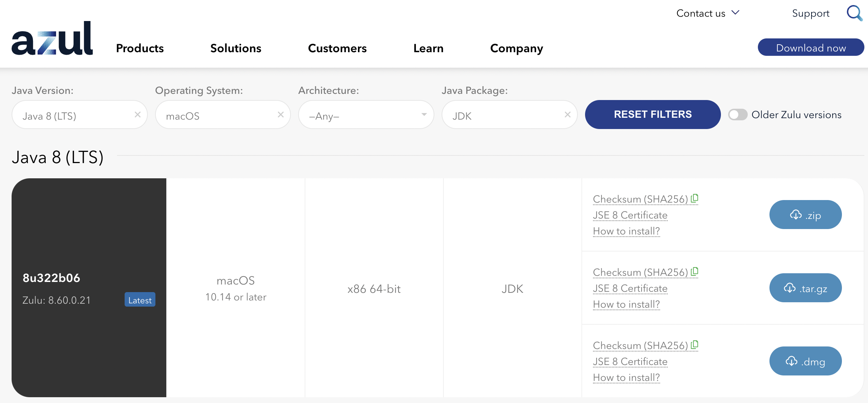
Task: Download the .dmg installer
Action: [805, 361]
